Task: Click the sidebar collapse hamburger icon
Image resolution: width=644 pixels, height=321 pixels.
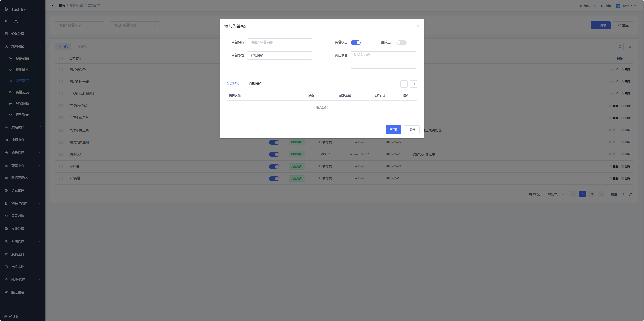Action: click(x=51, y=5)
